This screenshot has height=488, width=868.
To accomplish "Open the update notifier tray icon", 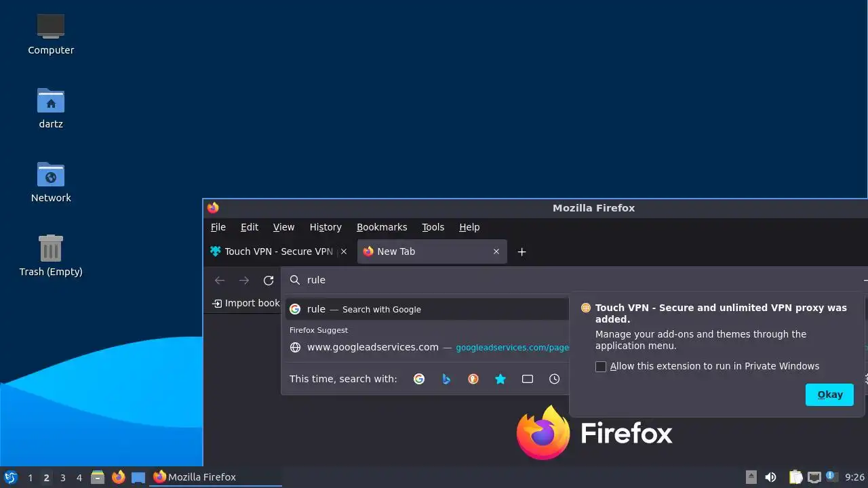I will 831,477.
